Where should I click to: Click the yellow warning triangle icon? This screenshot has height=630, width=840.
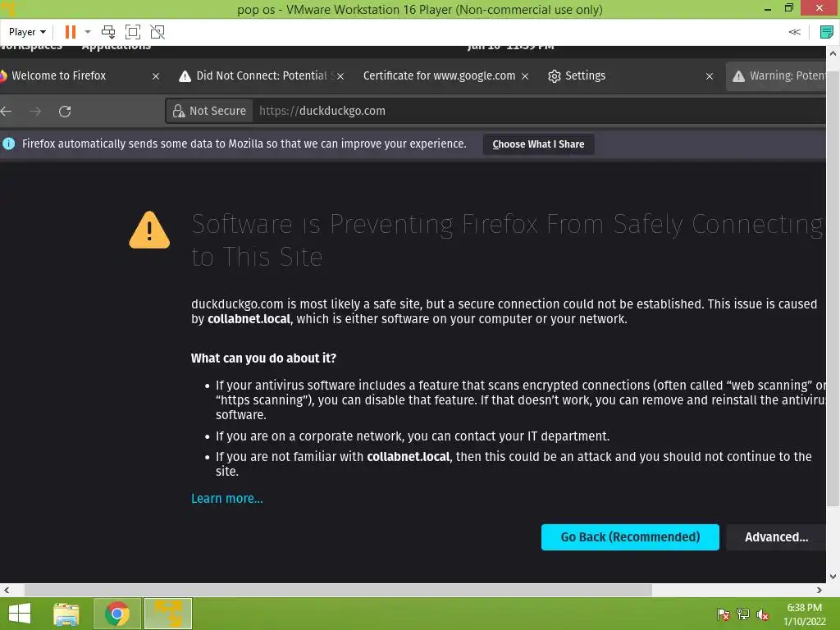tap(149, 231)
